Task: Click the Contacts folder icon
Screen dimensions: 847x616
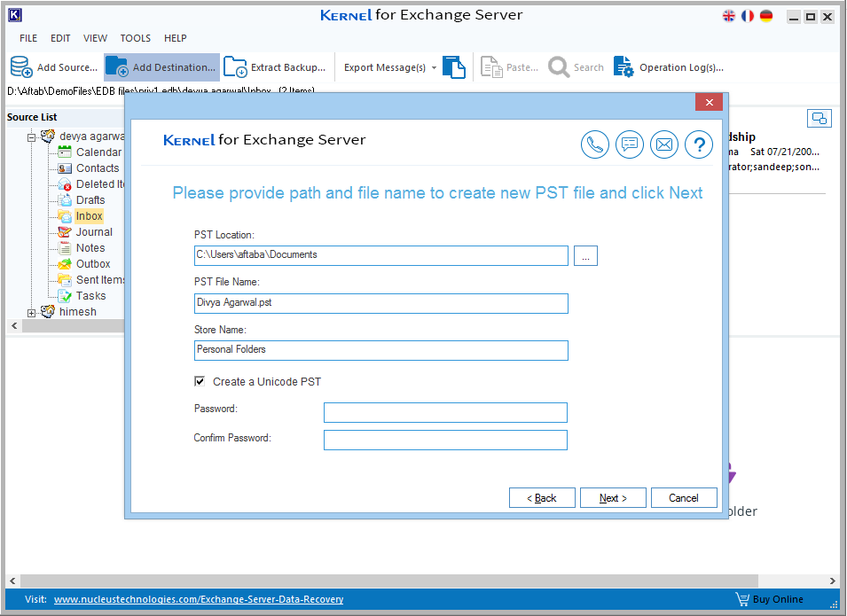Action: [65, 168]
